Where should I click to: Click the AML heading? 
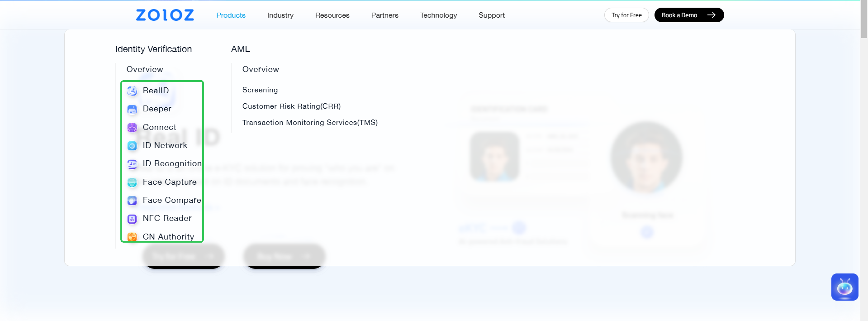coord(240,49)
